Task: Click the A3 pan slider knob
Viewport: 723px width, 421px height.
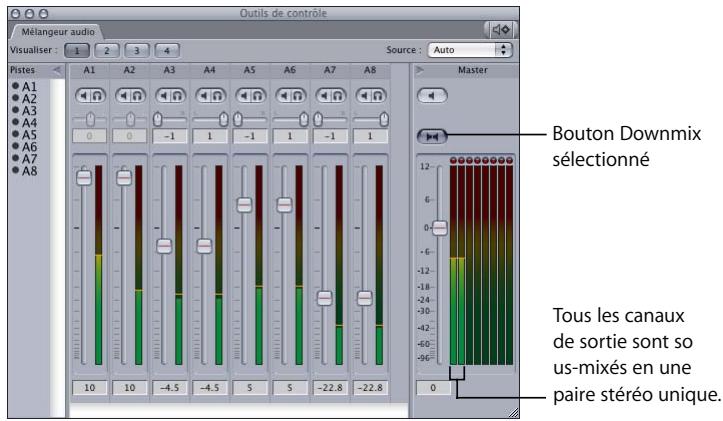Action: 158,119
